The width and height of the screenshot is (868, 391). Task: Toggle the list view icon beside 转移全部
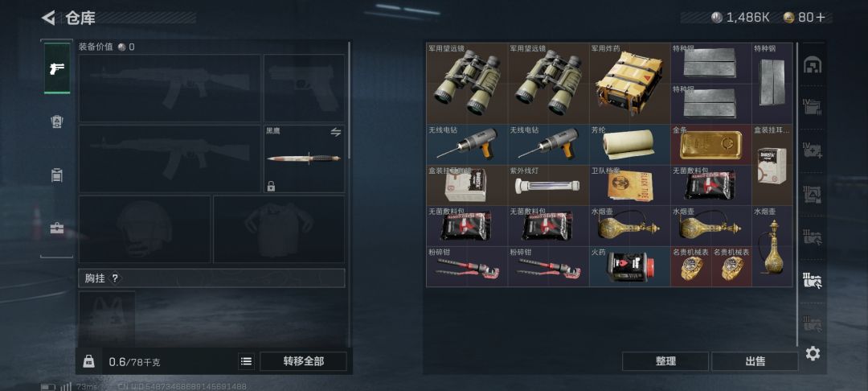click(247, 362)
